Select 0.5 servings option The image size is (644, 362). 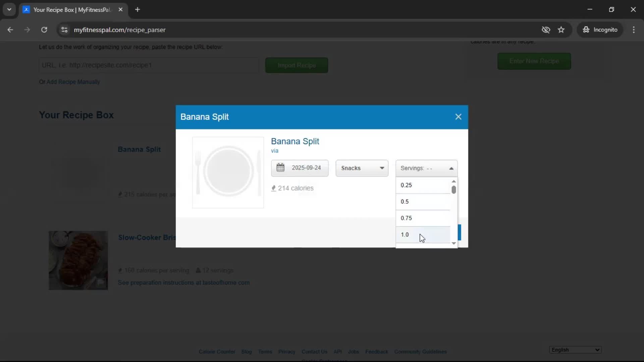point(423,201)
